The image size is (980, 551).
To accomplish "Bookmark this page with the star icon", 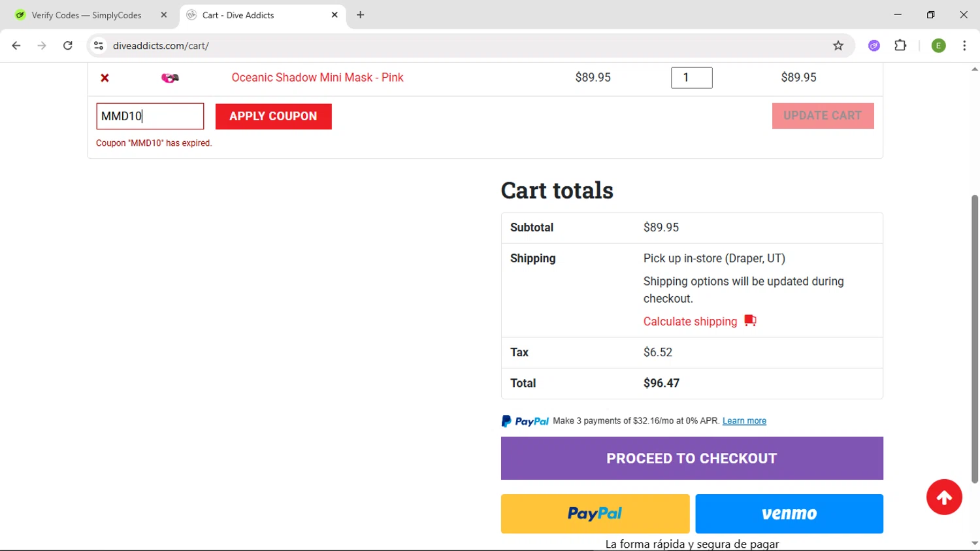I will pyautogui.click(x=838, y=46).
